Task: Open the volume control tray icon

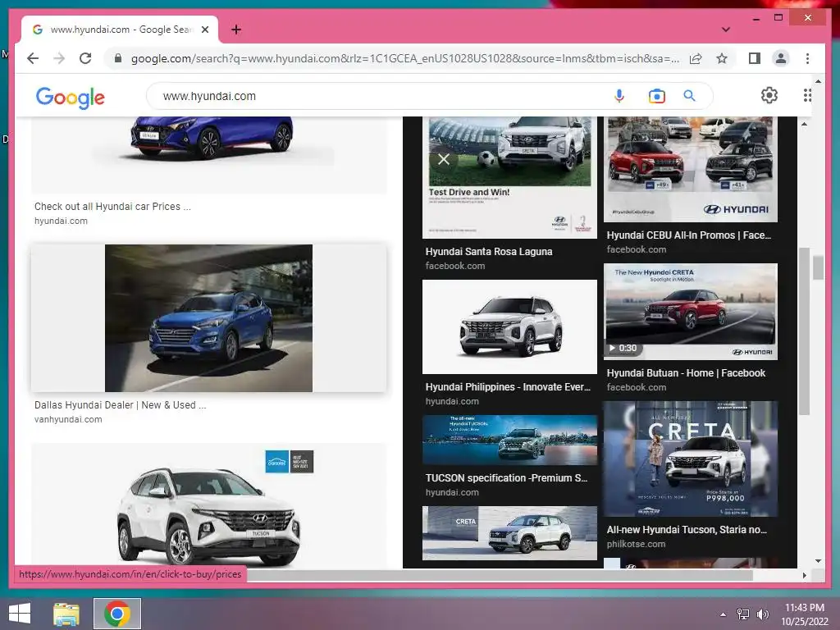Action: click(x=762, y=614)
